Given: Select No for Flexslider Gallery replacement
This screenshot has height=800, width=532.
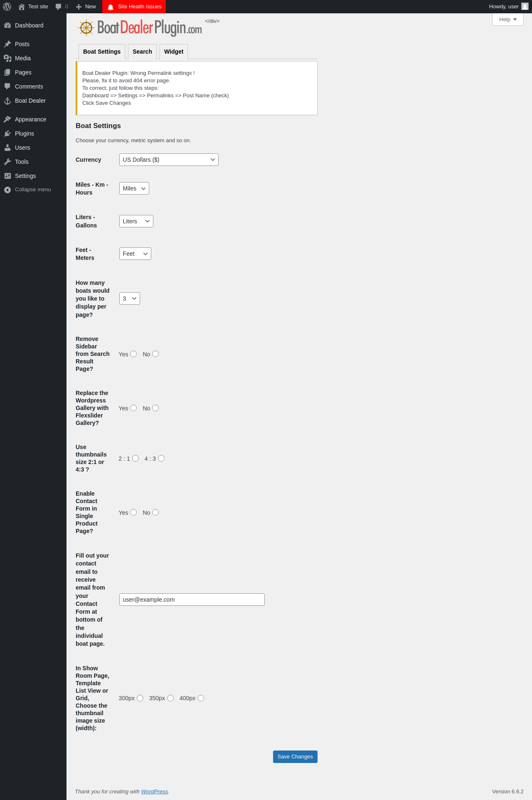Looking at the screenshot, I should click(x=155, y=408).
